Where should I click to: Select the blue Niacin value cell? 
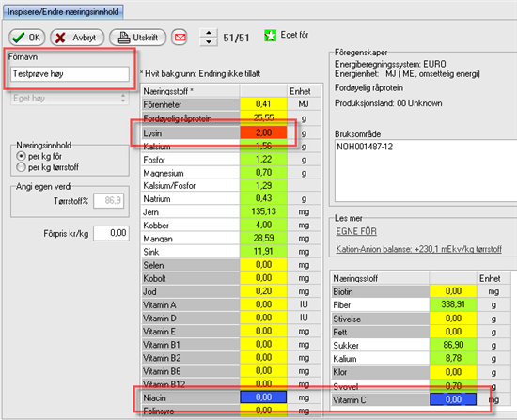click(263, 397)
